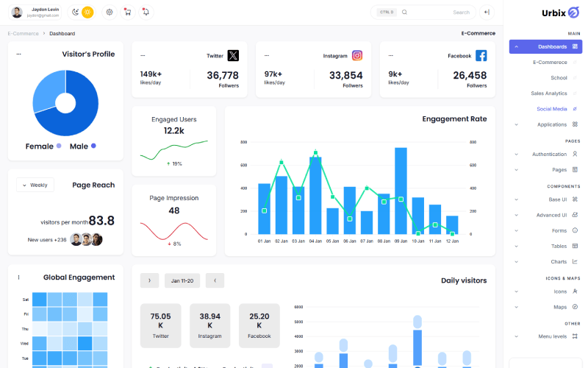Image resolution: width=588 pixels, height=368 pixels.
Task: Expand the Authentication sidebar section
Action: tap(549, 154)
